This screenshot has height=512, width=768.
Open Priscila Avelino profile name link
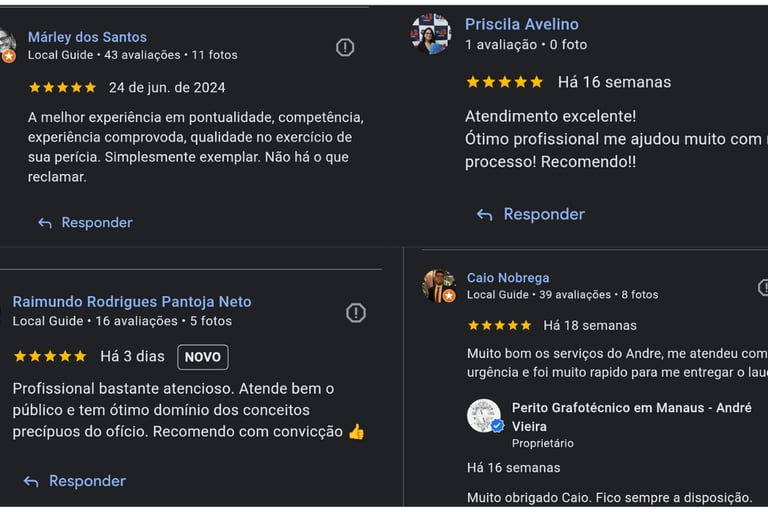pyautogui.click(x=521, y=24)
